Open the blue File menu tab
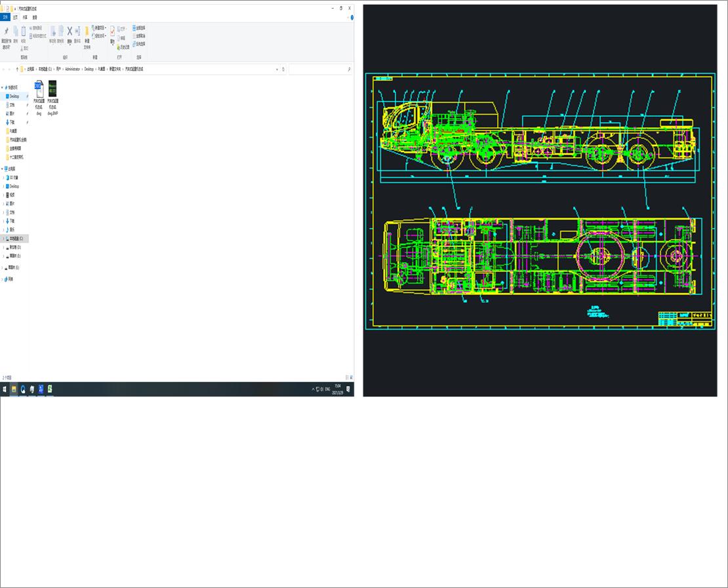This screenshot has width=728, height=588. tap(5, 18)
